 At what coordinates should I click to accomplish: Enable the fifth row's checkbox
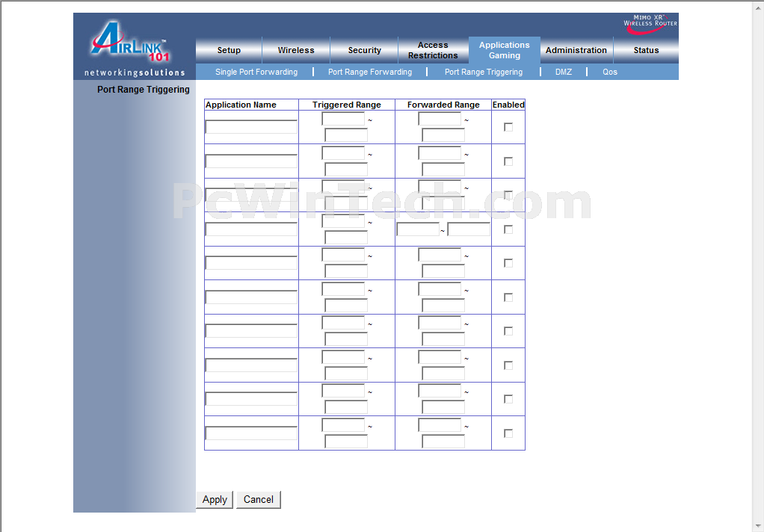pos(508,263)
